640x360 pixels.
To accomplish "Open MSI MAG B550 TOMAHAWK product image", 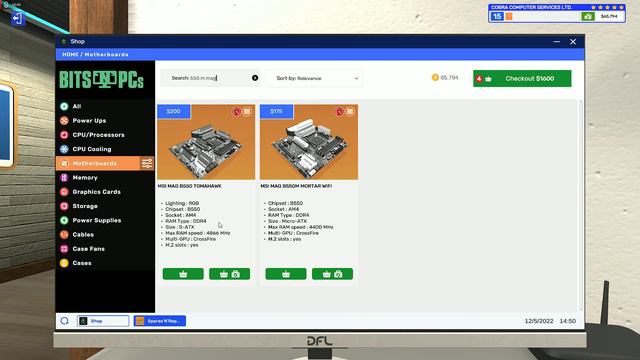I will click(x=206, y=142).
